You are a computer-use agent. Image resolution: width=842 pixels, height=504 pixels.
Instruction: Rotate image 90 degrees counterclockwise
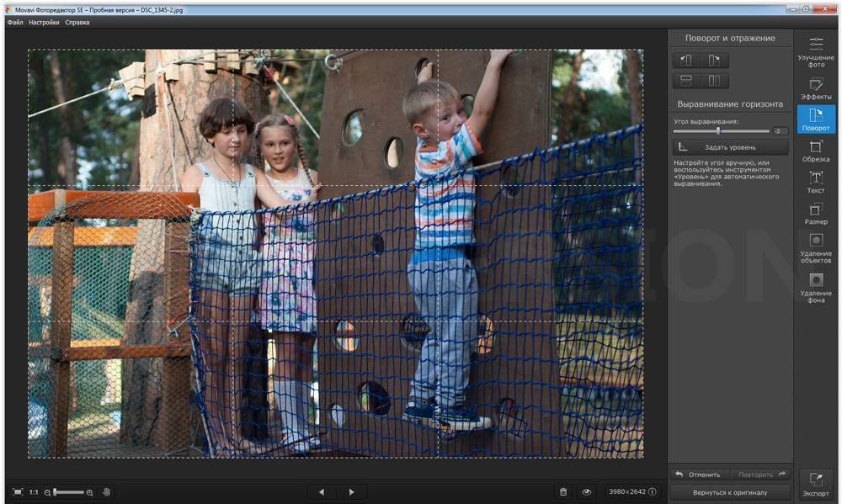pos(686,60)
